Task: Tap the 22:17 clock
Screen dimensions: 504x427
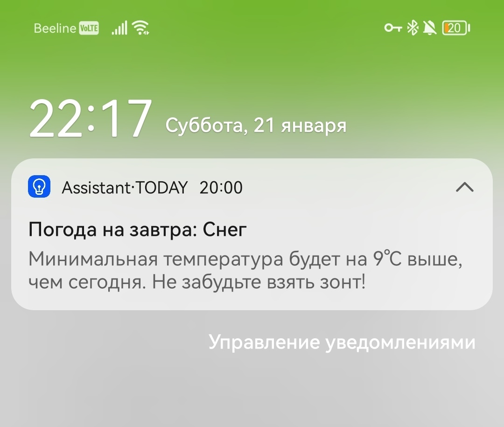Action: coord(91,118)
